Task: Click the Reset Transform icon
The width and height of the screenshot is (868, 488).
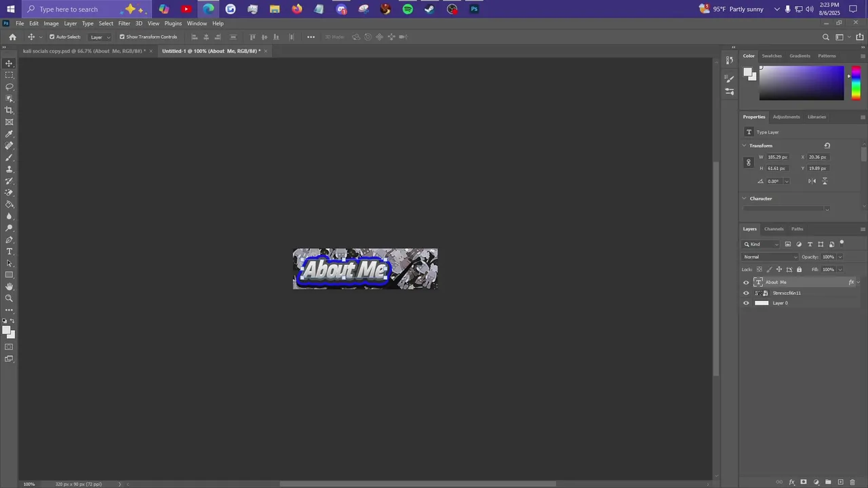Action: coord(827,145)
